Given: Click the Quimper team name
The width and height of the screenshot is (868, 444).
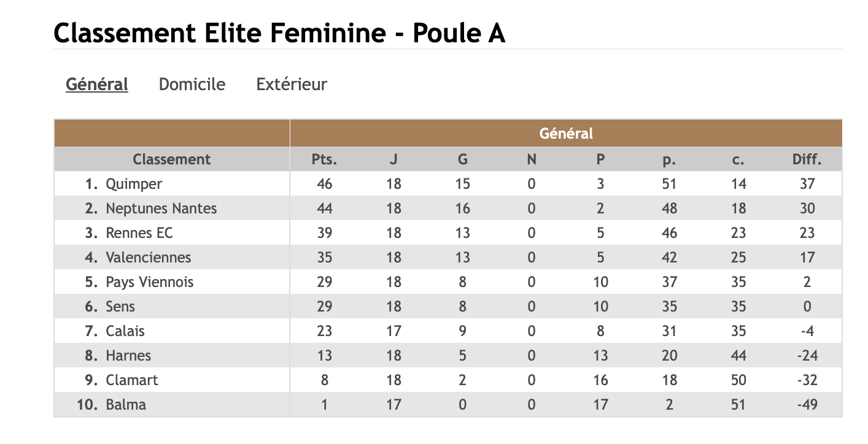Looking at the screenshot, I should pos(134,184).
